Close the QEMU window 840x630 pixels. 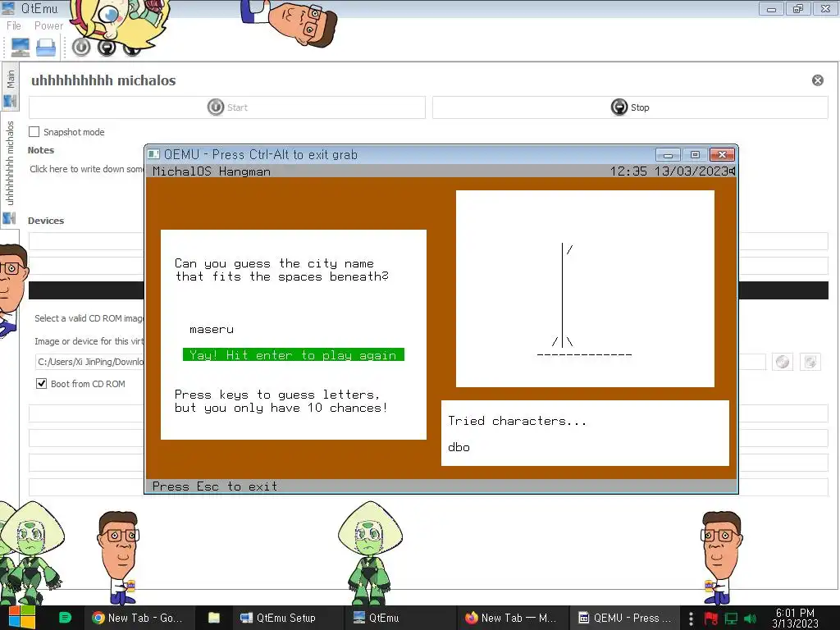(722, 155)
